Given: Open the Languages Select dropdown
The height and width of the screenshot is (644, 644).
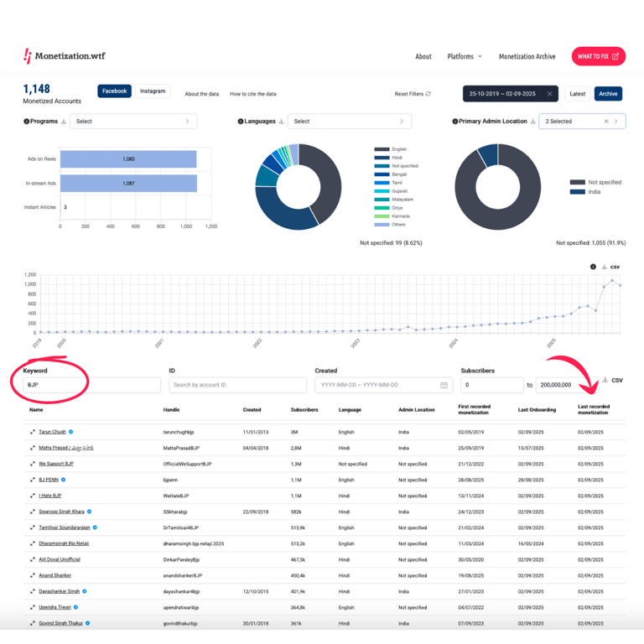Looking at the screenshot, I should pos(350,121).
